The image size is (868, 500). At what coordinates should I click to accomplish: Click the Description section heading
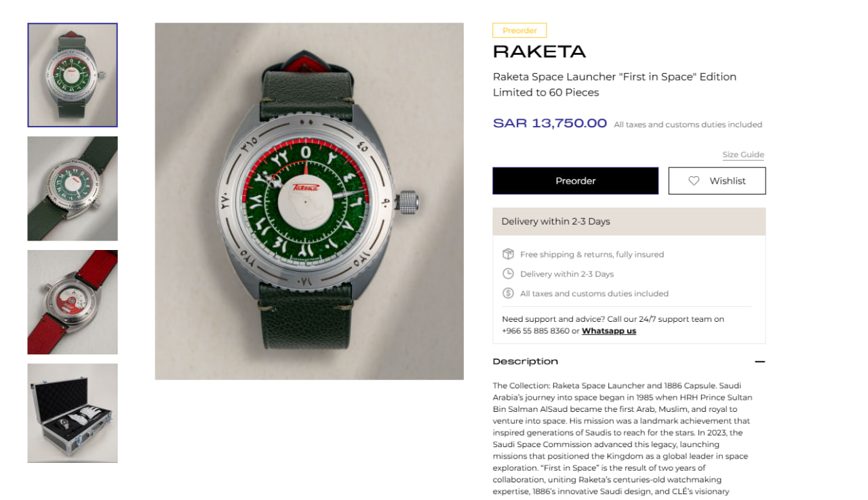tap(526, 362)
